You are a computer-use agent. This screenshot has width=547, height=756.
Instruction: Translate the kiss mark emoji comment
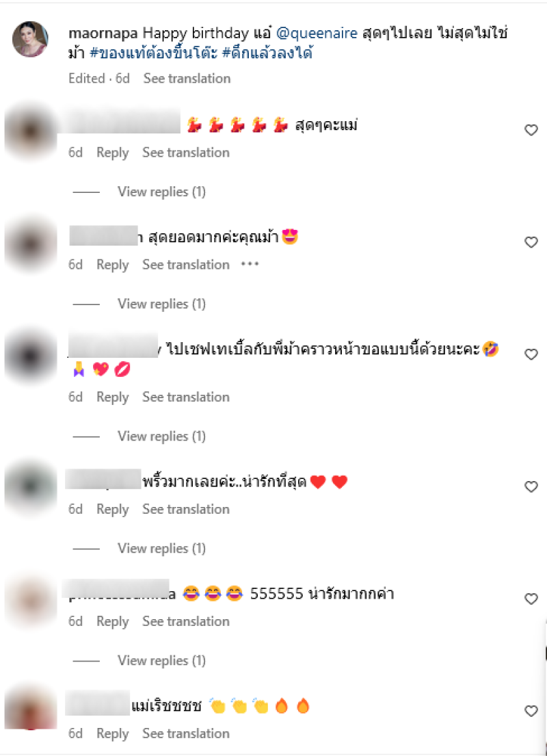186,397
